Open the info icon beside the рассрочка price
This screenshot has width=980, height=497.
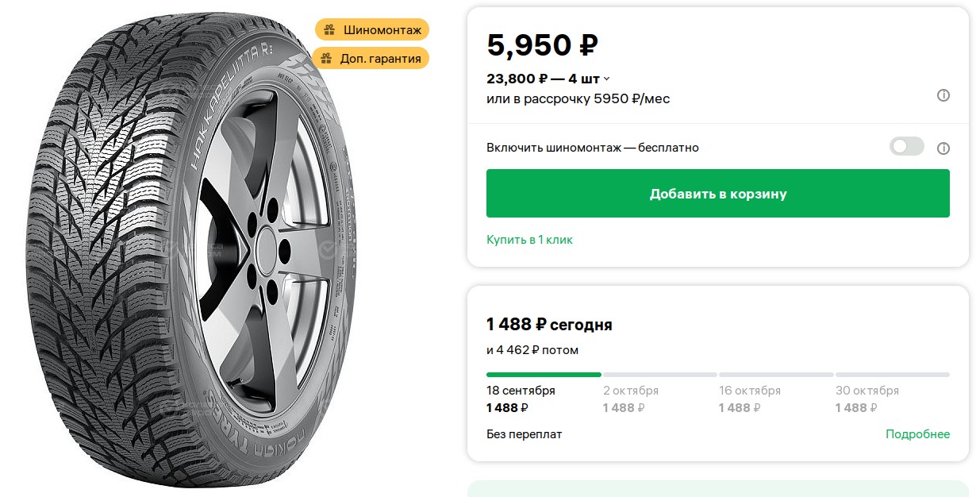[x=943, y=95]
